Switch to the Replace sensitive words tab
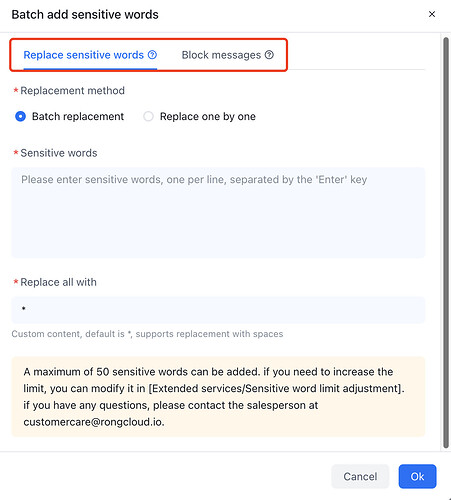 [x=83, y=55]
